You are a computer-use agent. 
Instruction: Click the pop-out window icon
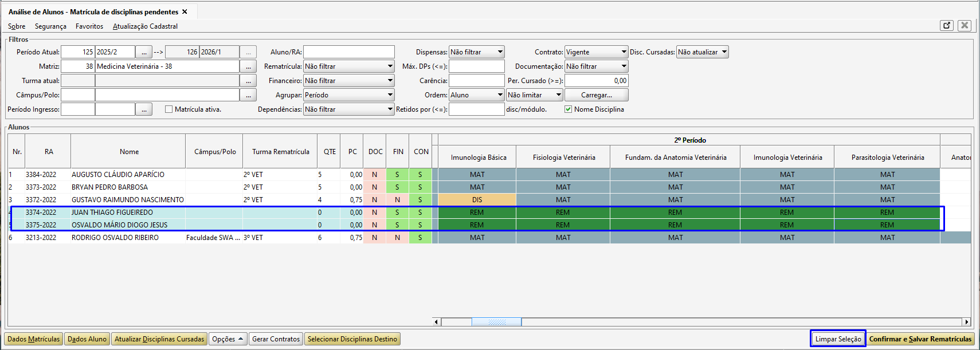pyautogui.click(x=947, y=25)
